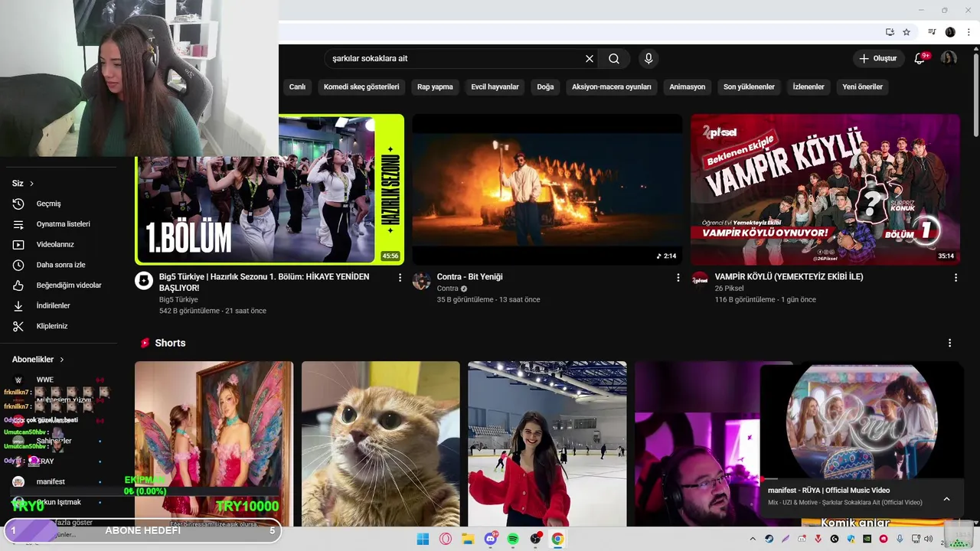
Task: Click the search magnifier button
Action: (614, 58)
